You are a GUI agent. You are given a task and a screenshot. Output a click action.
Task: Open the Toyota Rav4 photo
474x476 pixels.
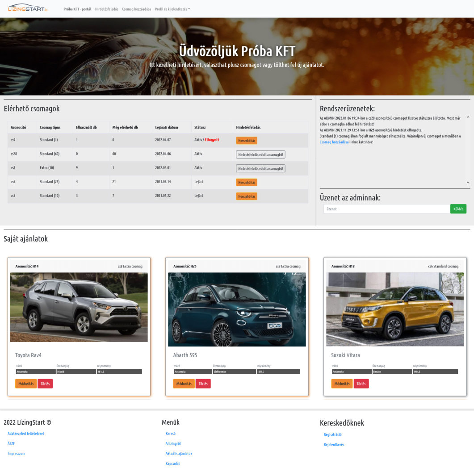[x=79, y=307]
